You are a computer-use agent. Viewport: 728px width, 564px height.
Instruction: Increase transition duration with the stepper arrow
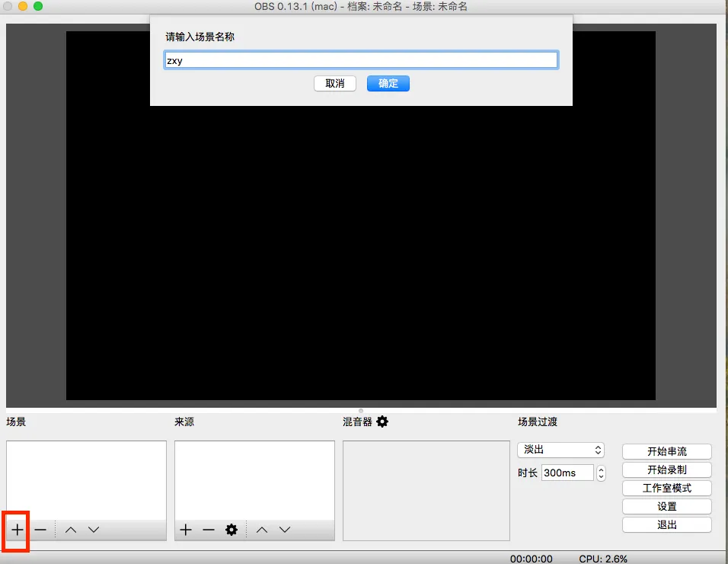(x=600, y=469)
